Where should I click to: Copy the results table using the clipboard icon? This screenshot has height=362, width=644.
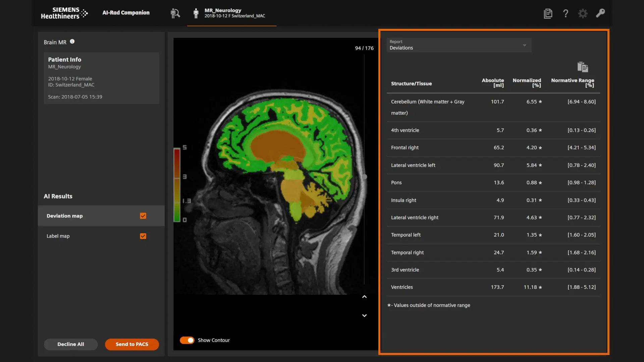click(583, 67)
